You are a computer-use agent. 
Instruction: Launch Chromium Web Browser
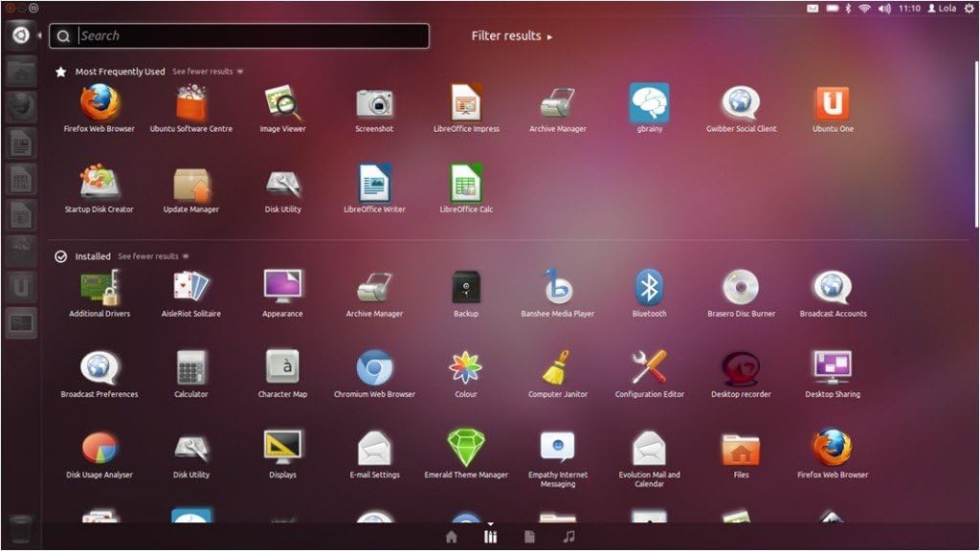pyautogui.click(x=374, y=367)
